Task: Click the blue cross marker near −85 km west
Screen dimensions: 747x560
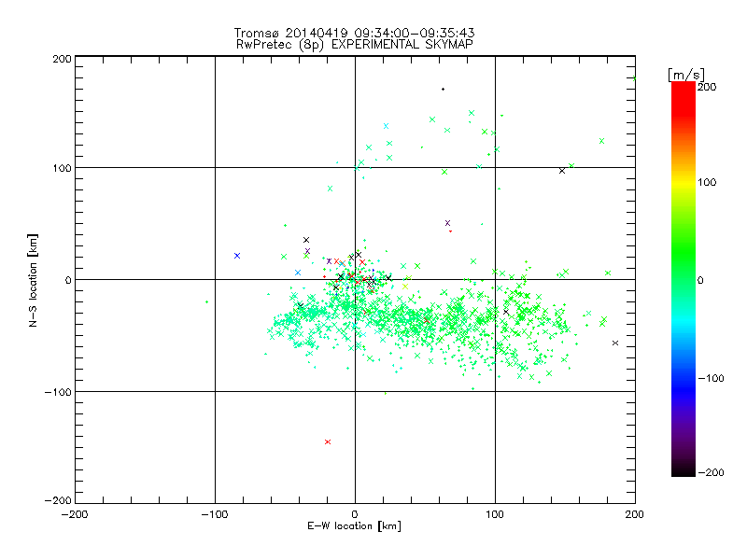Action: point(237,256)
